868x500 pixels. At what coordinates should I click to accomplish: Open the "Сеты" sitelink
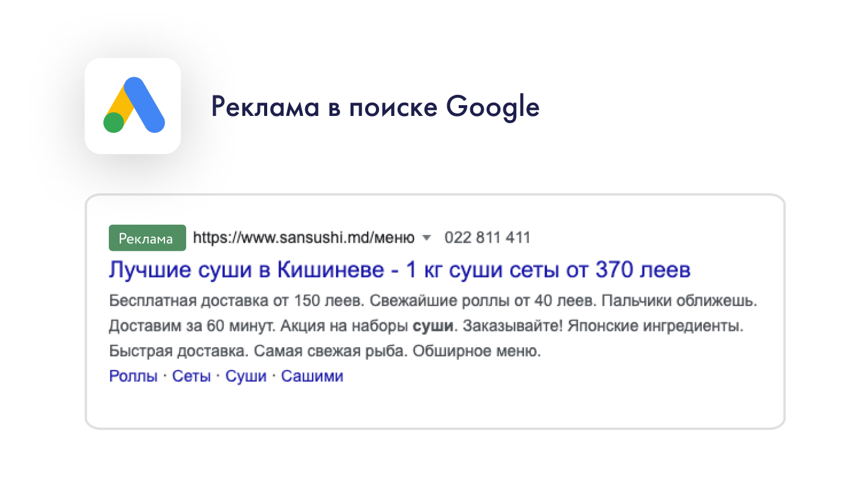pyautogui.click(x=192, y=376)
